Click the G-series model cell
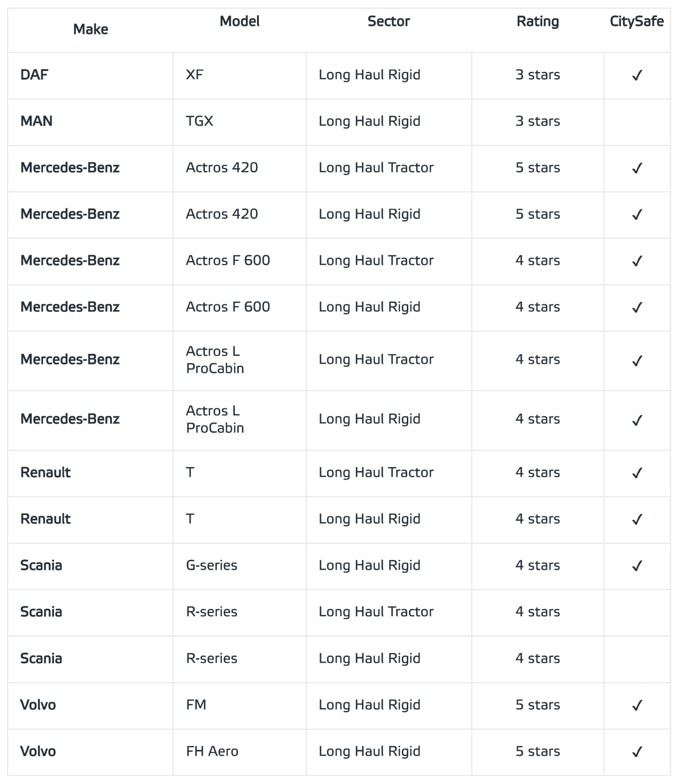Screen dimensions: 681x784 click(212, 565)
